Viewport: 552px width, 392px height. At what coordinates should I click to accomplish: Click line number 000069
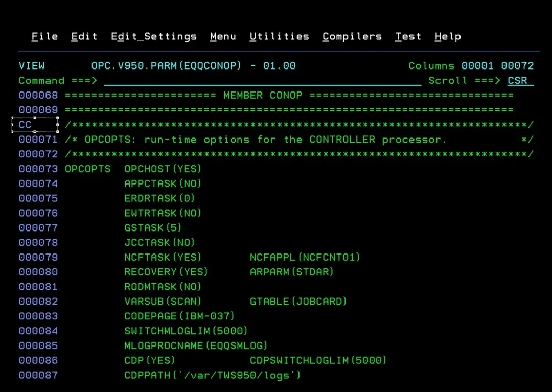(x=38, y=110)
